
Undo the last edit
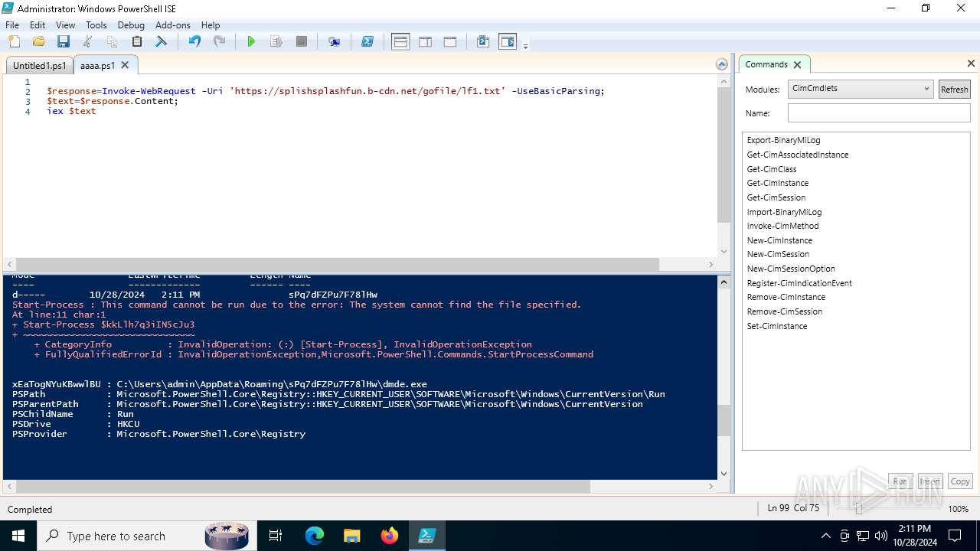194,42
